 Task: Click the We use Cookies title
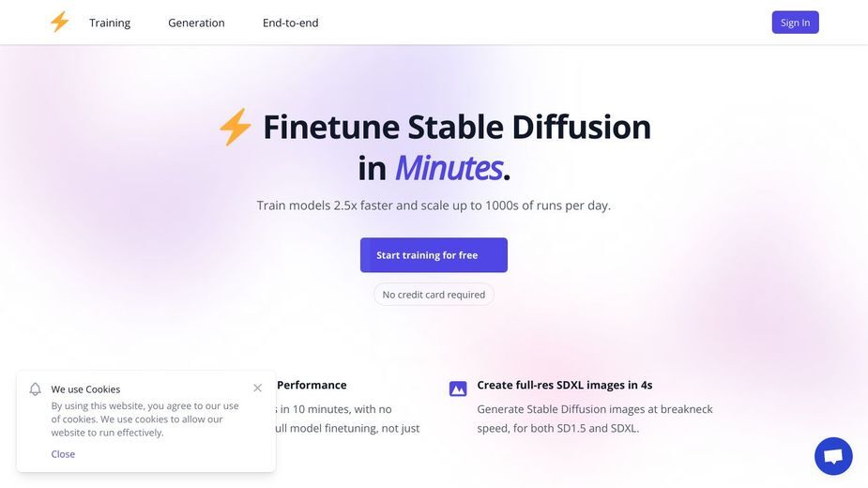coord(85,389)
